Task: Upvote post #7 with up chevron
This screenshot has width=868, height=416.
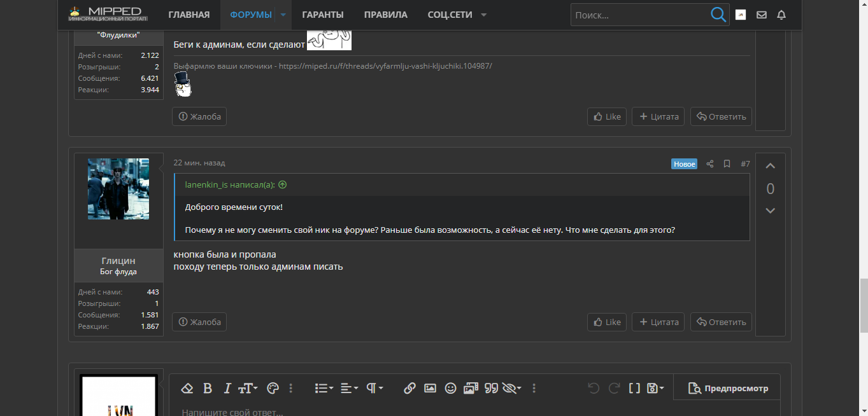Action: click(x=770, y=167)
